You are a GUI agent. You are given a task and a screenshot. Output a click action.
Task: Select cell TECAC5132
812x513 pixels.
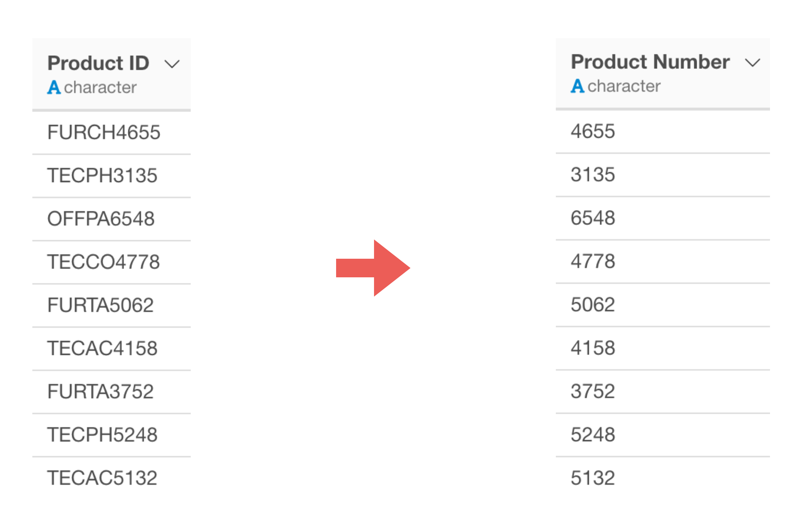112,478
